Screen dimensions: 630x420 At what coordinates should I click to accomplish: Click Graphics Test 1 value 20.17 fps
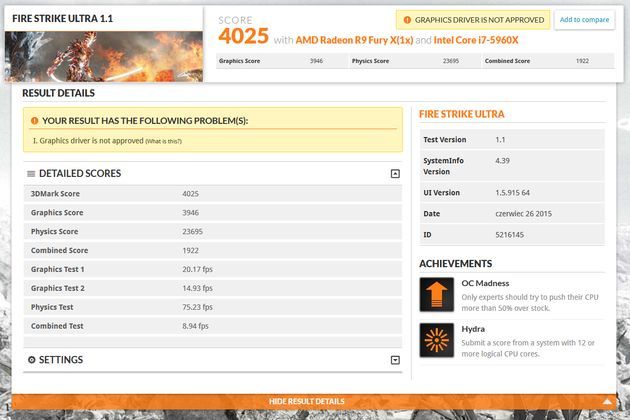click(x=197, y=269)
